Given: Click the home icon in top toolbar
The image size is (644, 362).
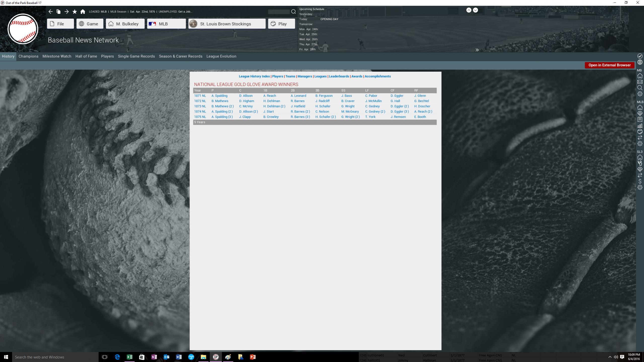Looking at the screenshot, I should click(x=83, y=12).
